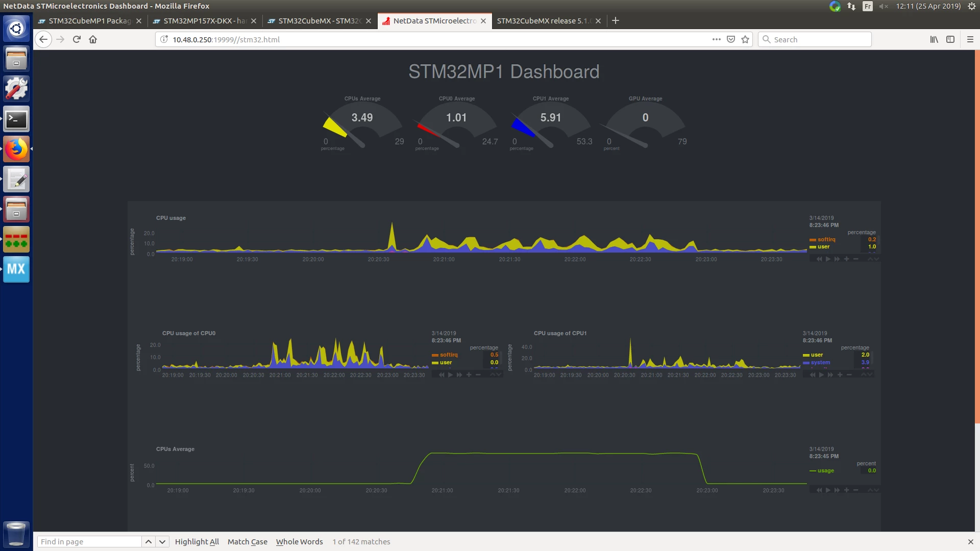This screenshot has height=551, width=980.
Task: Switch to STM32CubeMX - STM32 tab
Action: [320, 21]
